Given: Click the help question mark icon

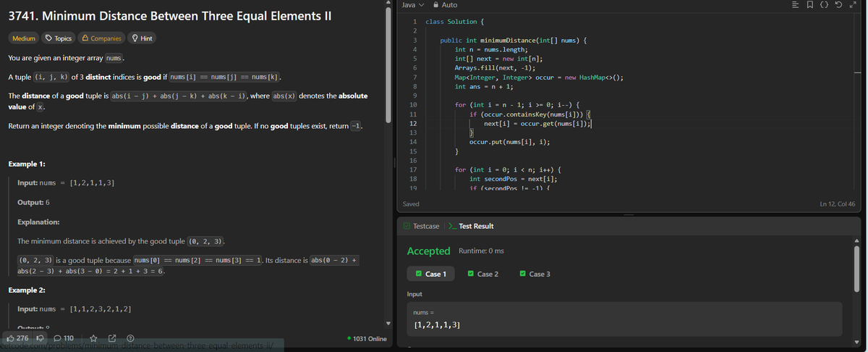Looking at the screenshot, I should coord(130,338).
